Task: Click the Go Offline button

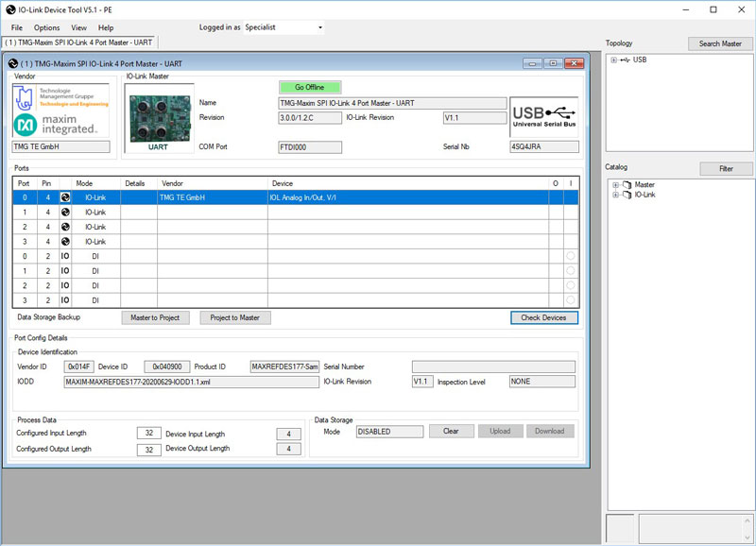Action: [310, 87]
